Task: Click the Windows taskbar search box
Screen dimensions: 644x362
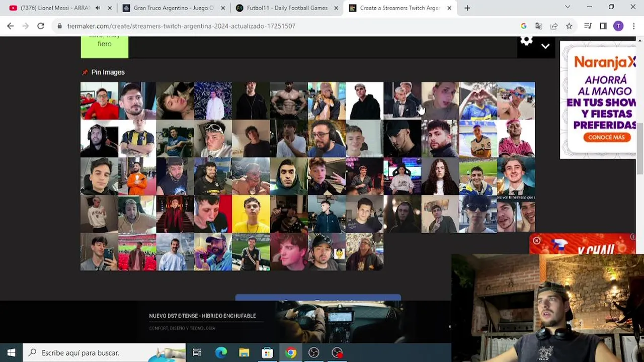Action: [x=105, y=353]
